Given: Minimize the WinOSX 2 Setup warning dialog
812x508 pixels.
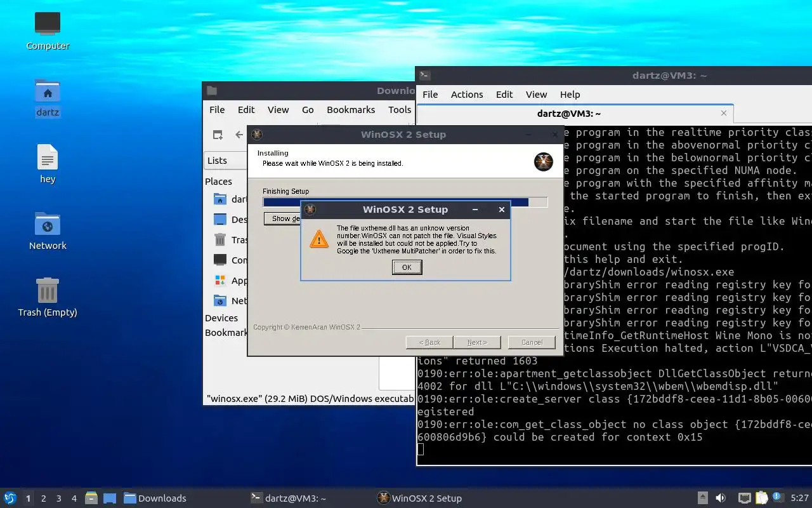Looking at the screenshot, I should pyautogui.click(x=475, y=210).
